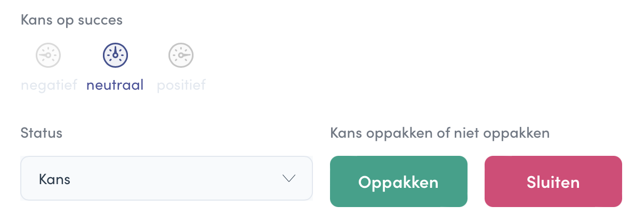
Task: Choose the 'neutraal' text label
Action: coord(115,85)
